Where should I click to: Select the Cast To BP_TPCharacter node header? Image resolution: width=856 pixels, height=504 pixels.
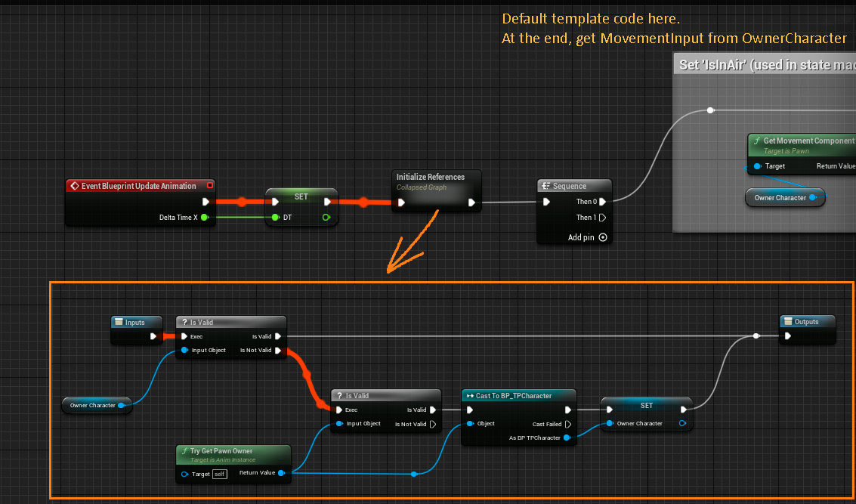coord(519,395)
